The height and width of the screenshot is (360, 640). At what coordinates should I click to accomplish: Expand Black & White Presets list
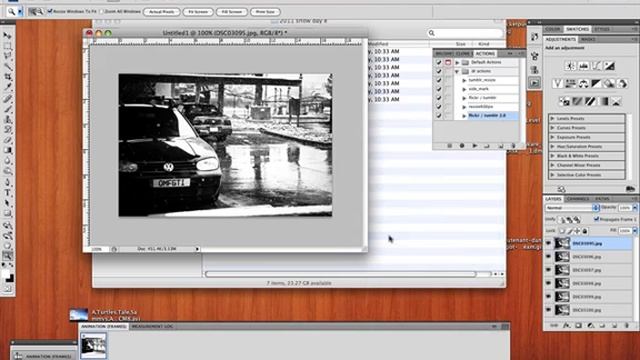[x=553, y=156]
